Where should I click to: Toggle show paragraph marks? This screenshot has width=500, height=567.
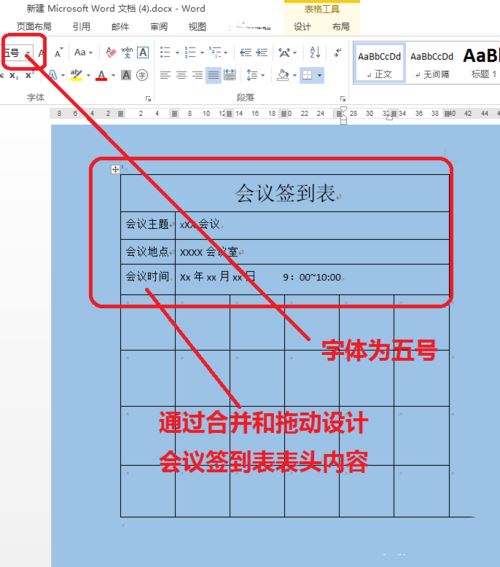coord(338,53)
